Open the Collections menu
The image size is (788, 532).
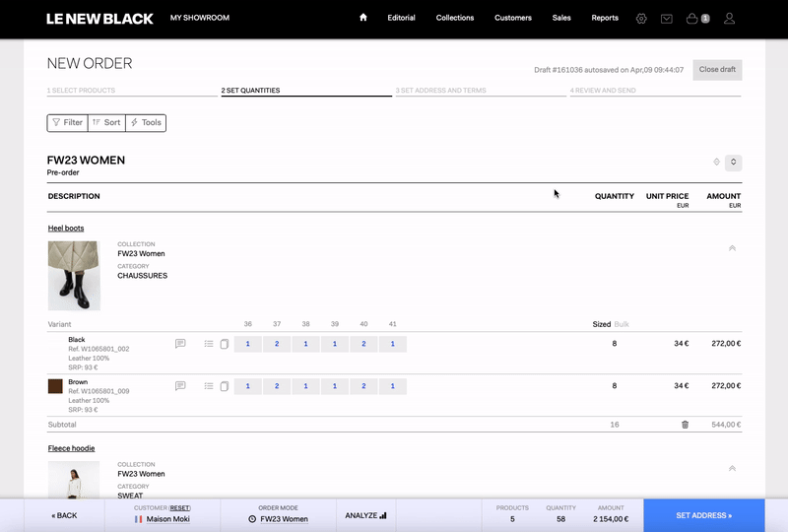(x=455, y=18)
